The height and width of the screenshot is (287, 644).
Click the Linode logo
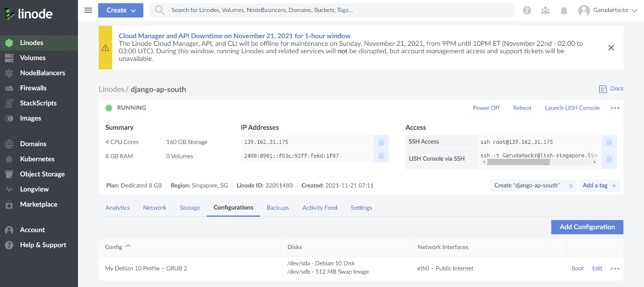coord(28,14)
